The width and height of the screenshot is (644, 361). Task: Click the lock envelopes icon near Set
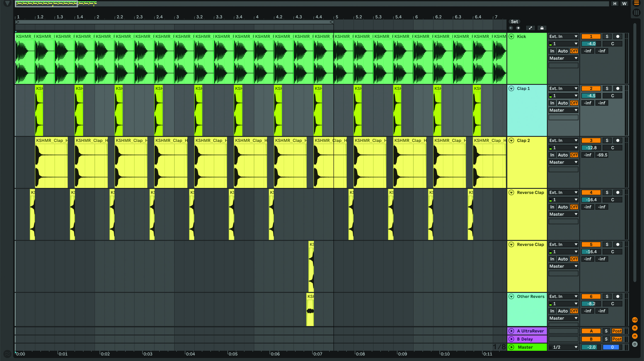(x=542, y=28)
